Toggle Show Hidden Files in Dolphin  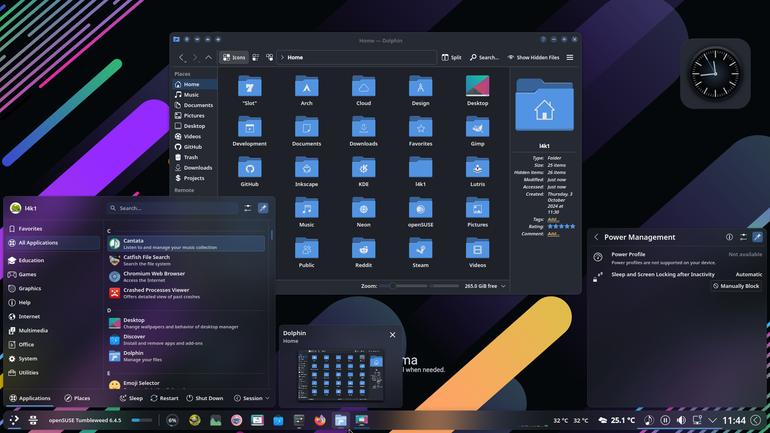[533, 57]
